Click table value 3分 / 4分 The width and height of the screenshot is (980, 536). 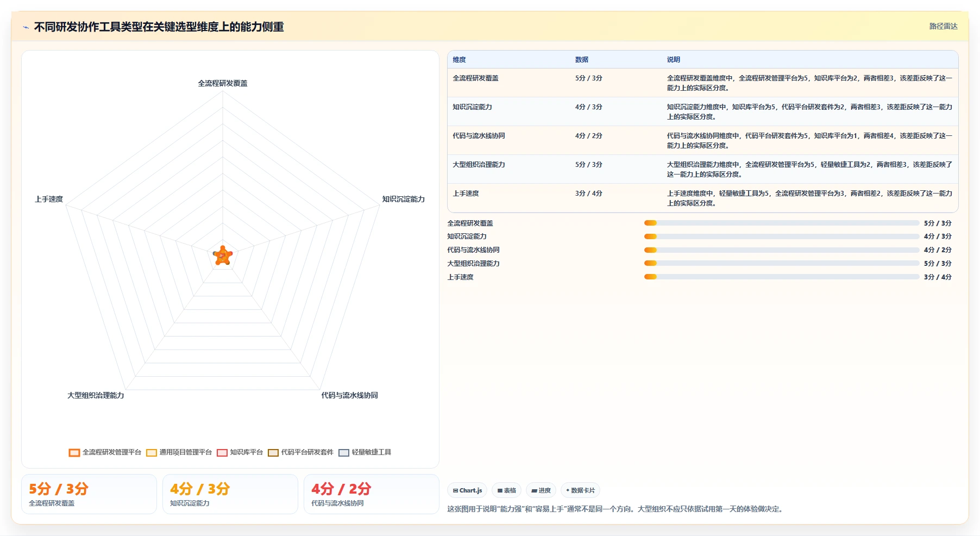tap(588, 194)
